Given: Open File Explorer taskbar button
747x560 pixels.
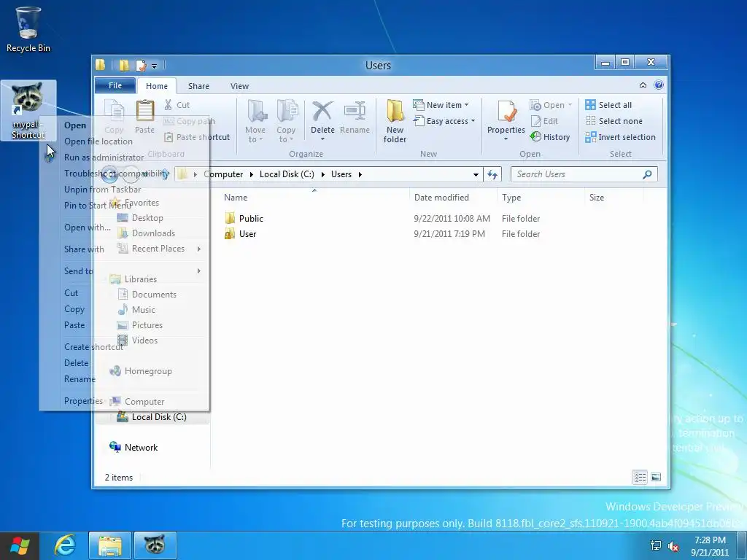Looking at the screenshot, I should click(110, 545).
